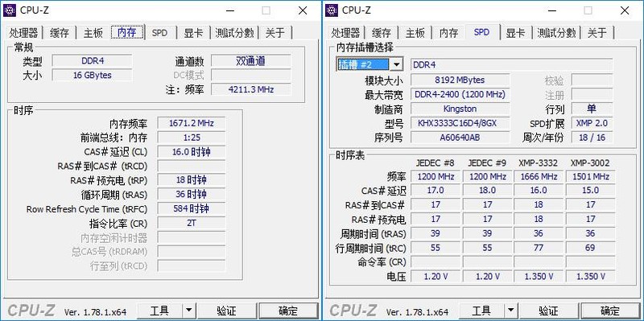This screenshot has height=321, width=644.
Task: Close the right CPU-Z window
Action: click(x=625, y=10)
